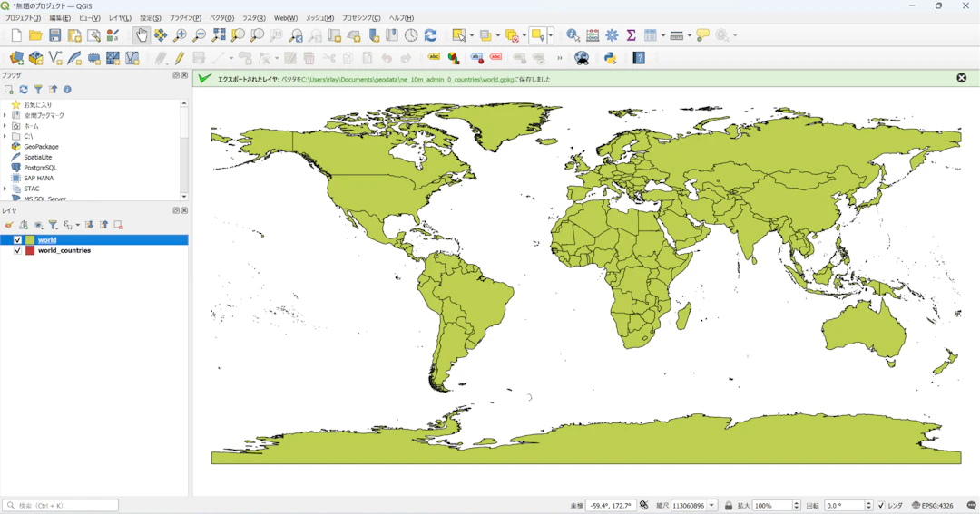Open Data Source Manager icon

pos(16,58)
